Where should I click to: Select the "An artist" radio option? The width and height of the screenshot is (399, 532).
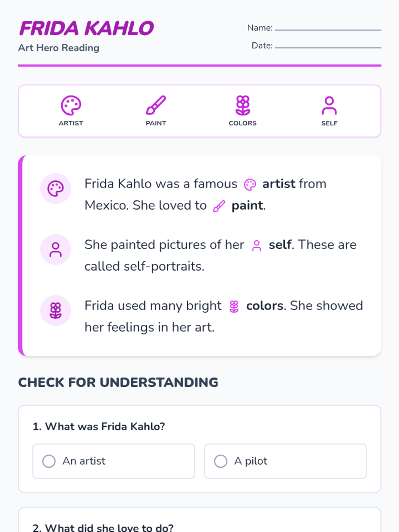pos(49,461)
